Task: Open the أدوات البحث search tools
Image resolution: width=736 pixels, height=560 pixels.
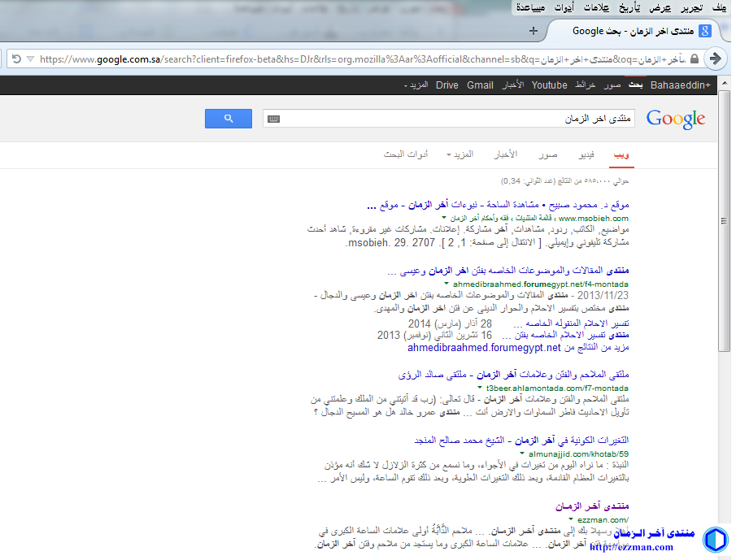Action: pyautogui.click(x=404, y=154)
